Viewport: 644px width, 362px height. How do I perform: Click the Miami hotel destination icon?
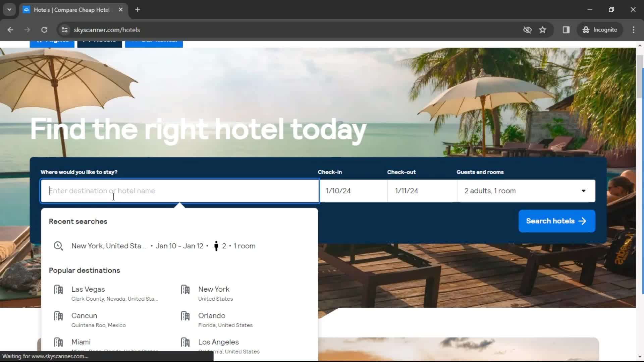pos(58,342)
